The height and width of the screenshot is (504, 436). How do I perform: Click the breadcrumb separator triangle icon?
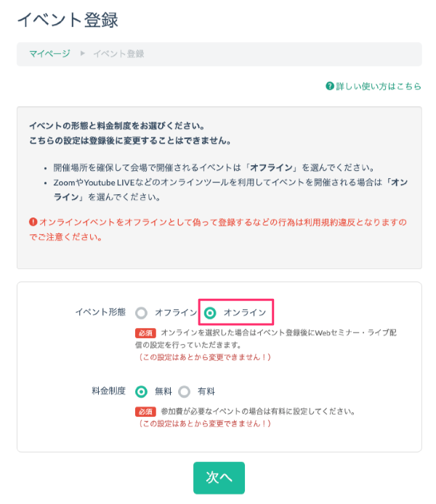click(83, 53)
